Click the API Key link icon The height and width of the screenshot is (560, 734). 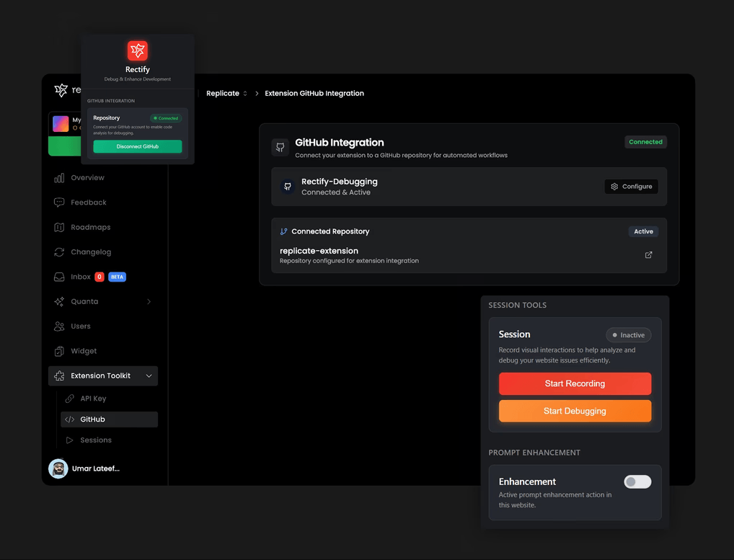(70, 399)
